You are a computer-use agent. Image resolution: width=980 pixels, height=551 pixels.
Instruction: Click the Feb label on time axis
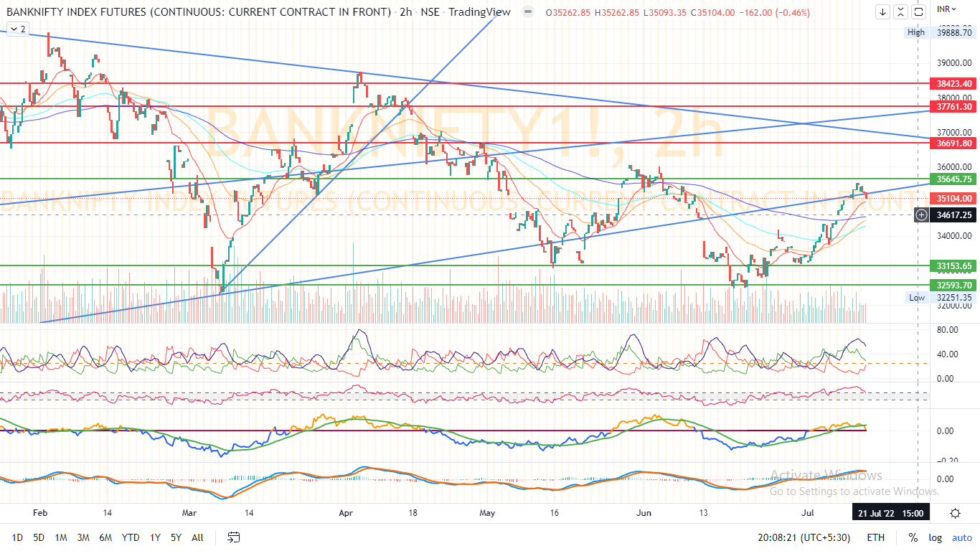(x=40, y=513)
